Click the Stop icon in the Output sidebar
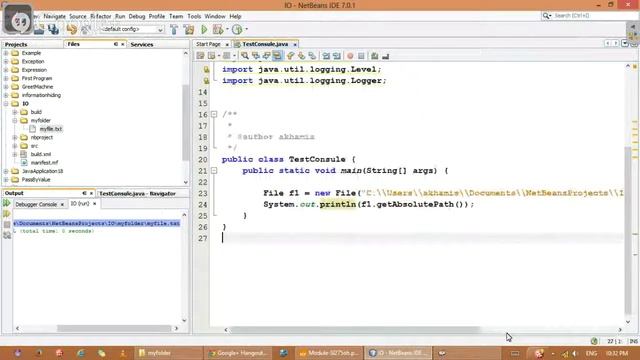 (x=7, y=224)
